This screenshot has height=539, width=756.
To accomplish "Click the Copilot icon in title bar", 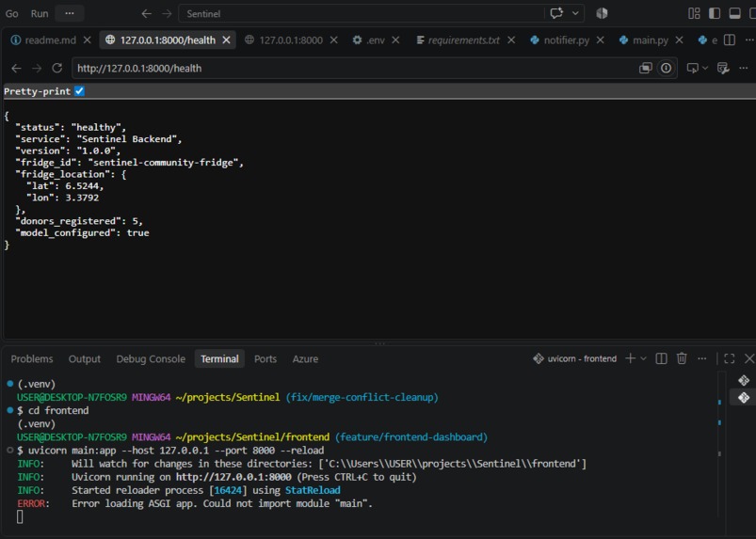I will click(602, 13).
